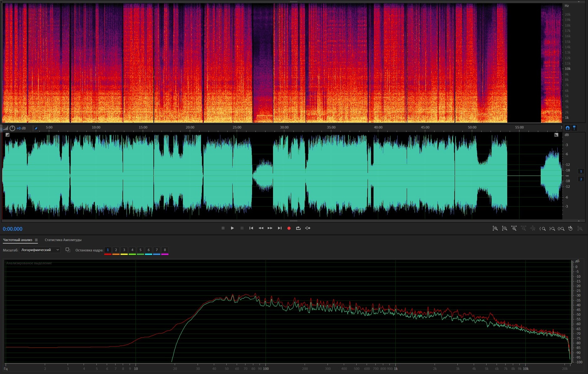Toggle channel 2 enable button
Viewport: 588px width, 374px height.
pyautogui.click(x=581, y=179)
